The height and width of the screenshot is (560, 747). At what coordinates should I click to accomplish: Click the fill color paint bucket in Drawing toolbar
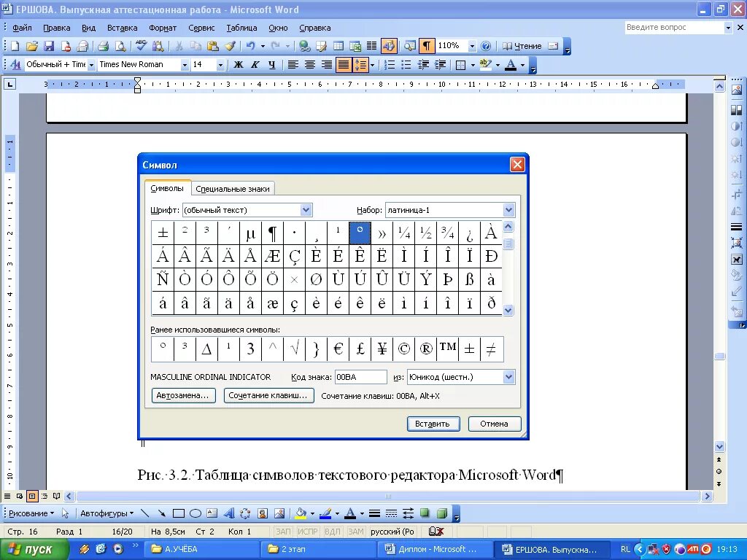coord(301,513)
